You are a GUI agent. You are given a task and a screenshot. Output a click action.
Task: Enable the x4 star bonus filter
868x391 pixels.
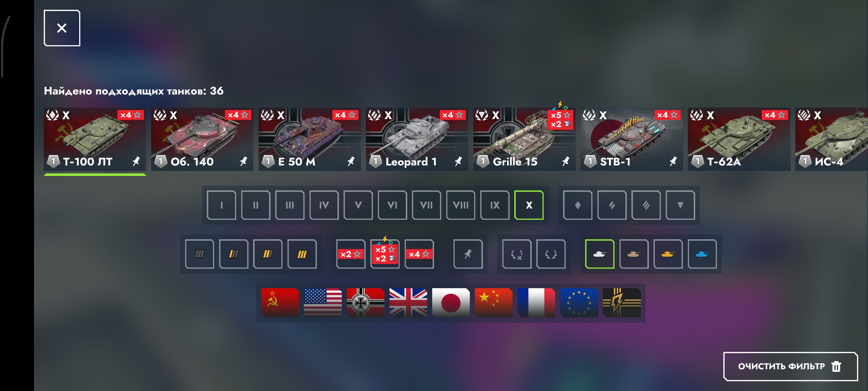pyautogui.click(x=419, y=254)
